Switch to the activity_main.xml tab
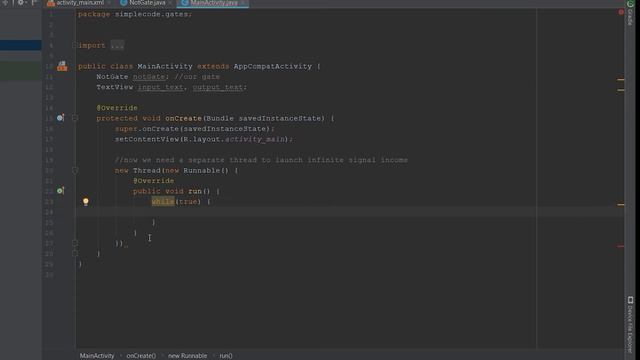Image resolution: width=640 pixels, height=360 pixels. coord(80,3)
